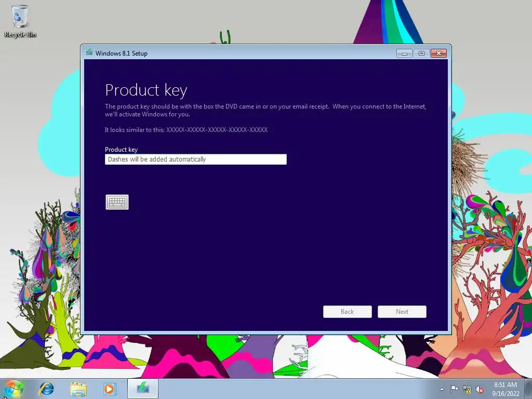
Task: Select Windows 8.1 Setup taskbar button
Action: click(143, 389)
